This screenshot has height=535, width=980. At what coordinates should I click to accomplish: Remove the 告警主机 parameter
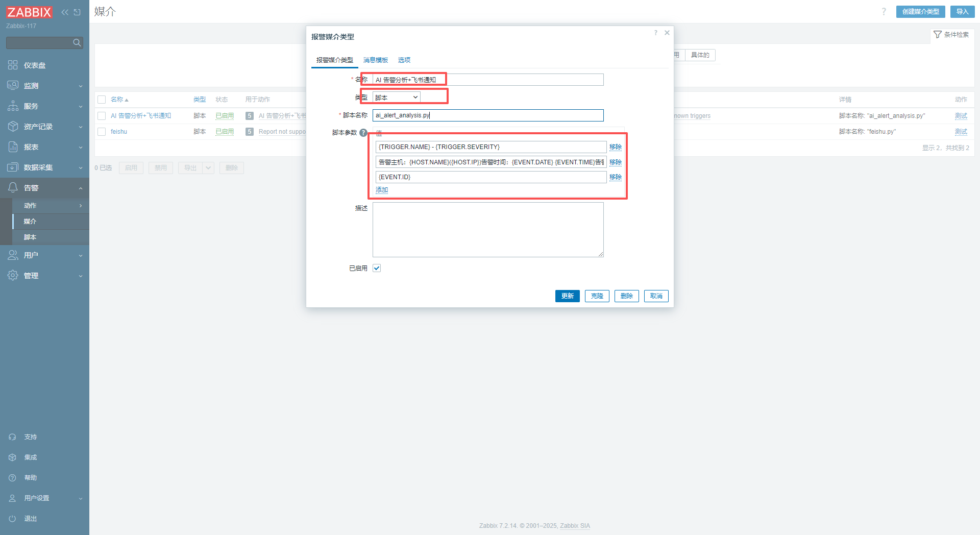point(616,162)
